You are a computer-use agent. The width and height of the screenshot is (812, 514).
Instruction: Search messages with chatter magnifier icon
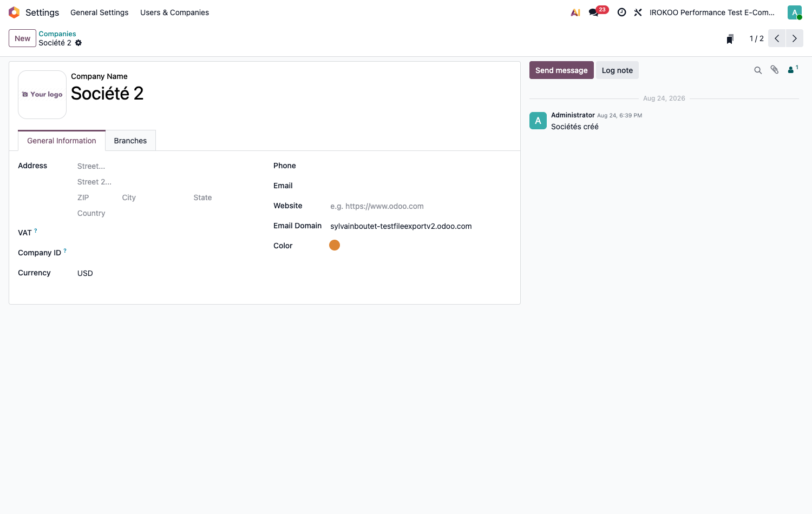(x=758, y=70)
